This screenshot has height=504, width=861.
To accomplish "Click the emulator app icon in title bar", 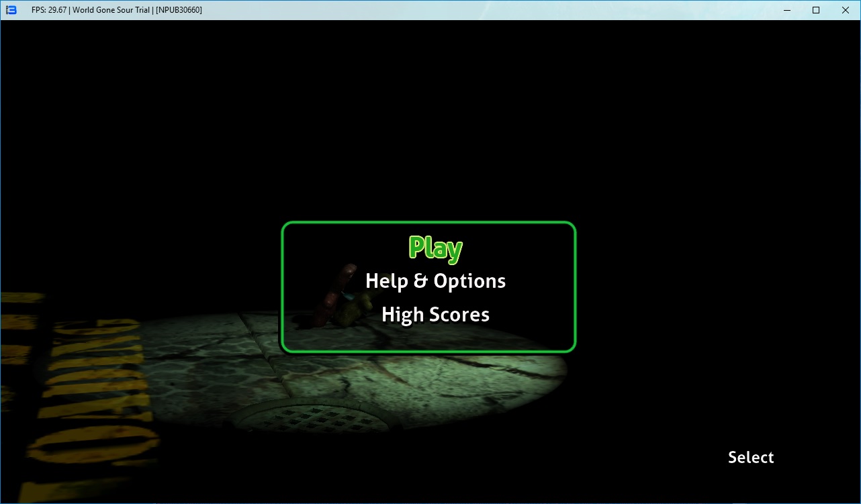I will tap(11, 10).
